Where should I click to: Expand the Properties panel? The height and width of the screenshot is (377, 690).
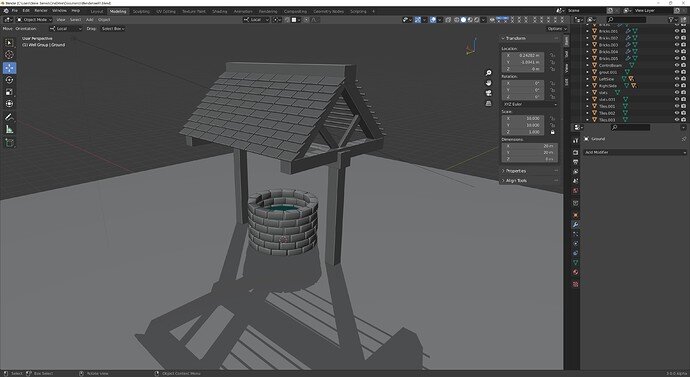pos(515,171)
